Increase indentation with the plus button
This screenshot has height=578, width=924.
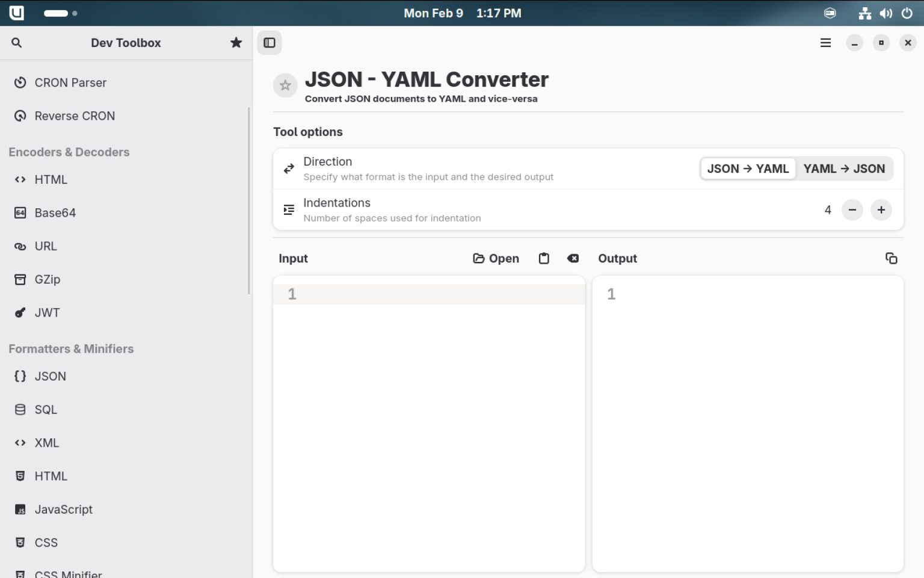pos(881,210)
